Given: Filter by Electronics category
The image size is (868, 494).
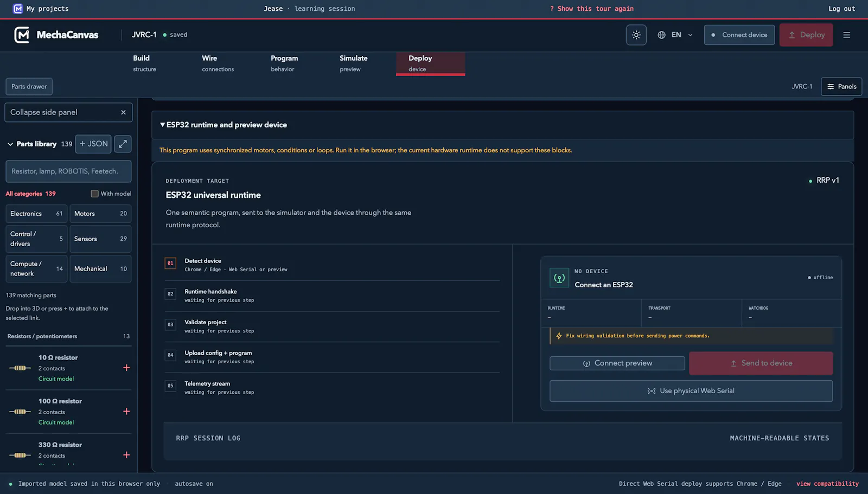Looking at the screenshot, I should tap(36, 214).
